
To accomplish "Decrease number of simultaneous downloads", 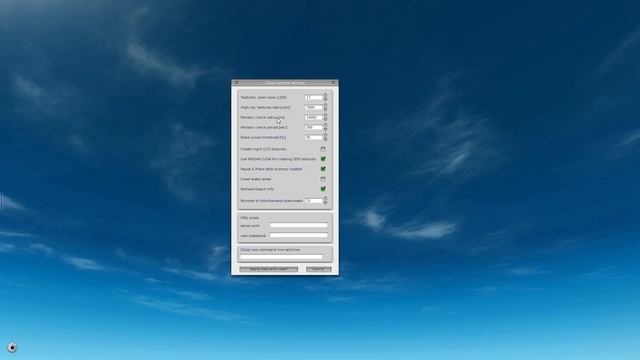I will pyautogui.click(x=325, y=203).
